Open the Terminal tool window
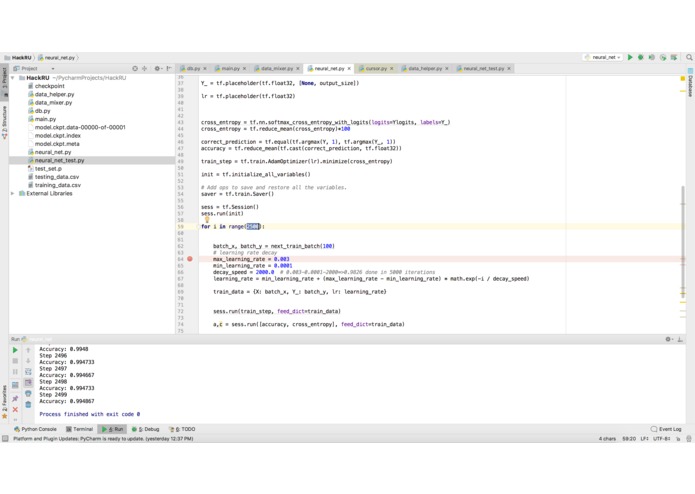 (79, 429)
